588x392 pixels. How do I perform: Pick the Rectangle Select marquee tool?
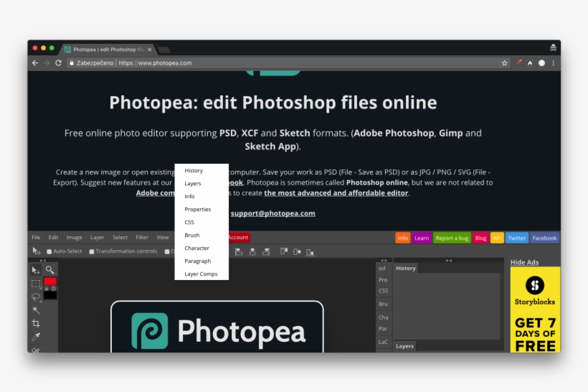36,284
